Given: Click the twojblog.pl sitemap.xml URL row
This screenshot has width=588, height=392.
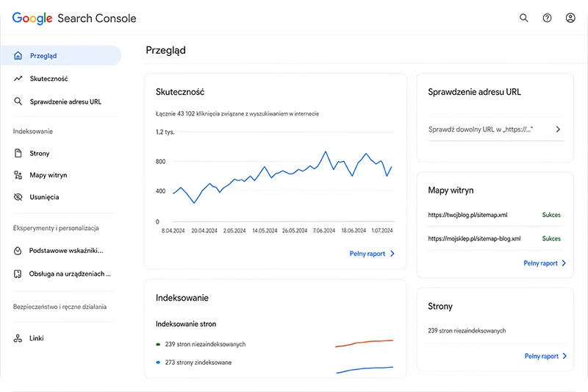Looking at the screenshot, I should pos(467,215).
